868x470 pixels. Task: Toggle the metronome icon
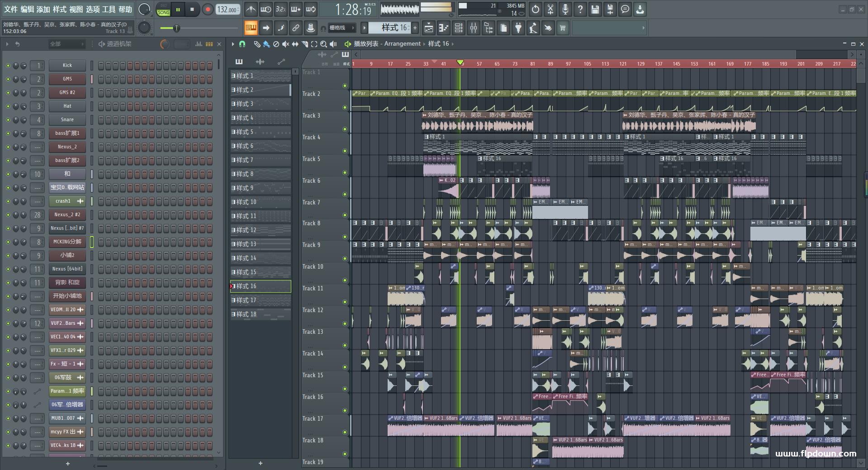(x=251, y=9)
